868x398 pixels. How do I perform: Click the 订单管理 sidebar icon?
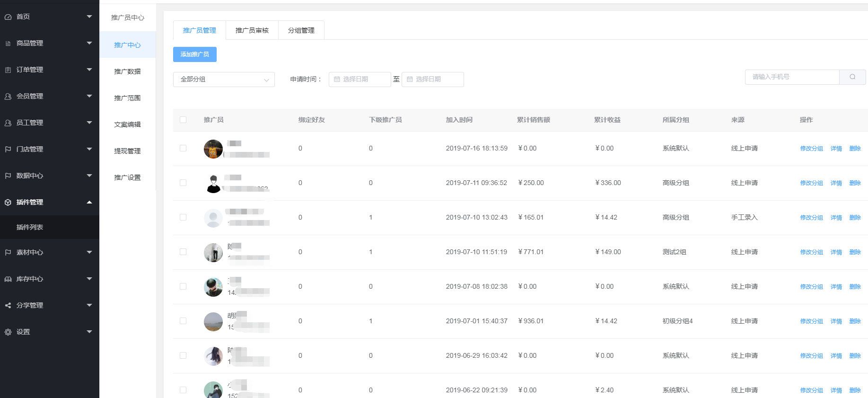pos(8,70)
